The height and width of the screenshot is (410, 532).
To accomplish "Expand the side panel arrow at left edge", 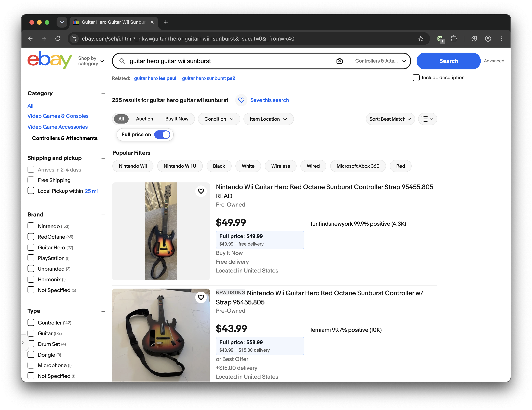I will pos(23,343).
